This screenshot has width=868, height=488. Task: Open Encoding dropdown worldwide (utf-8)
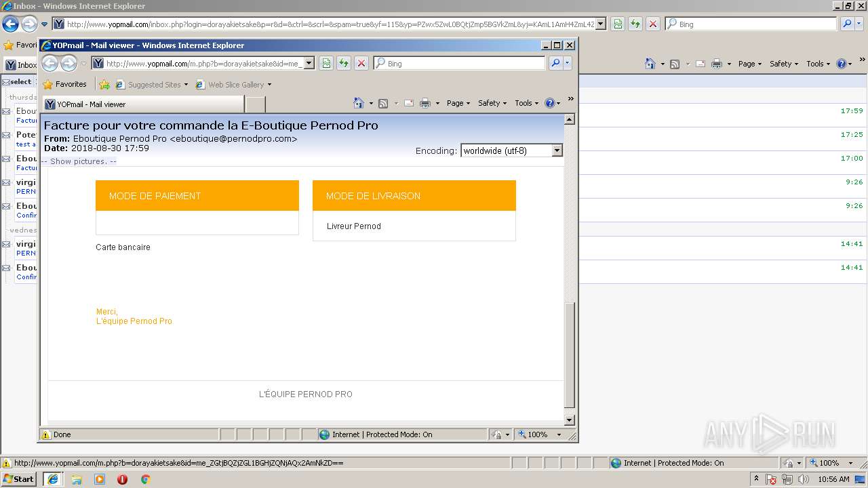(x=512, y=150)
